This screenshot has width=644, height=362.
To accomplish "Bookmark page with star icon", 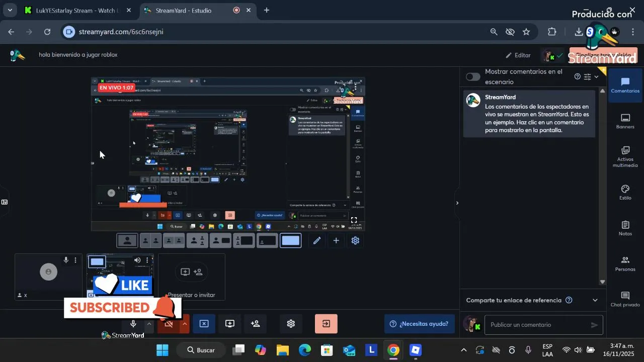I will [x=526, y=32].
